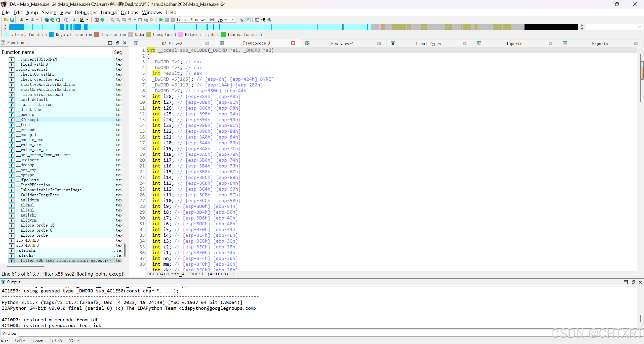Jump back with the back-arrow icon
This screenshot has height=344, width=644.
[x=22, y=20]
